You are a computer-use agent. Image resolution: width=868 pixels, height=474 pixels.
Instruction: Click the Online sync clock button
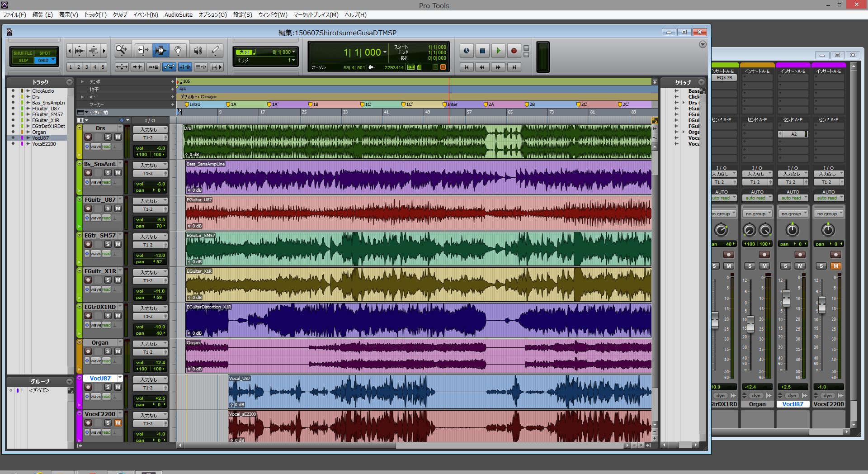pos(467,51)
